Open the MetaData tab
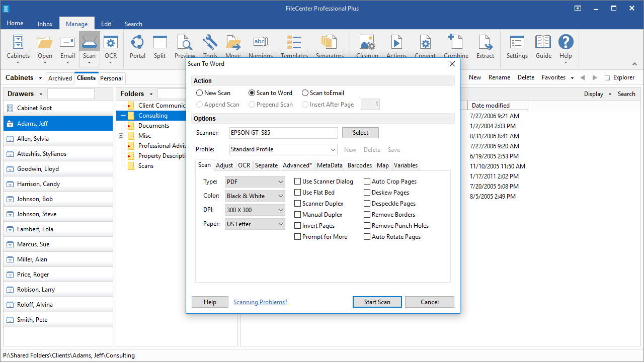The height and width of the screenshot is (362, 644). tap(330, 165)
